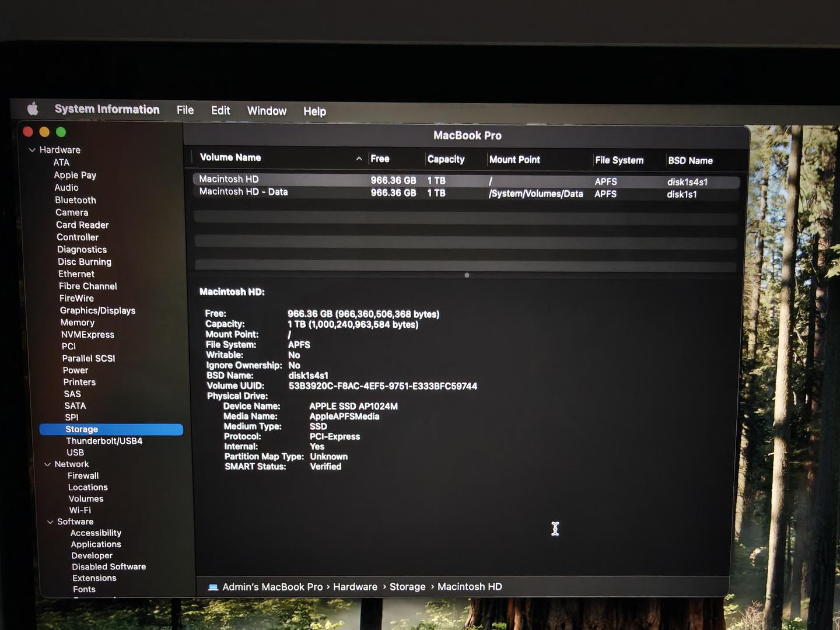
Task: Click the Volume Name sort arrow
Action: (x=359, y=159)
